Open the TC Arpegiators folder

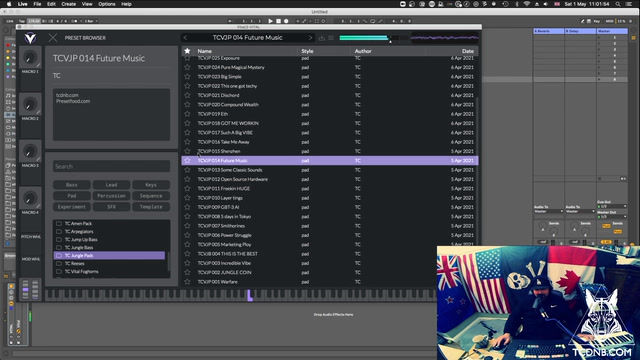coord(109,231)
